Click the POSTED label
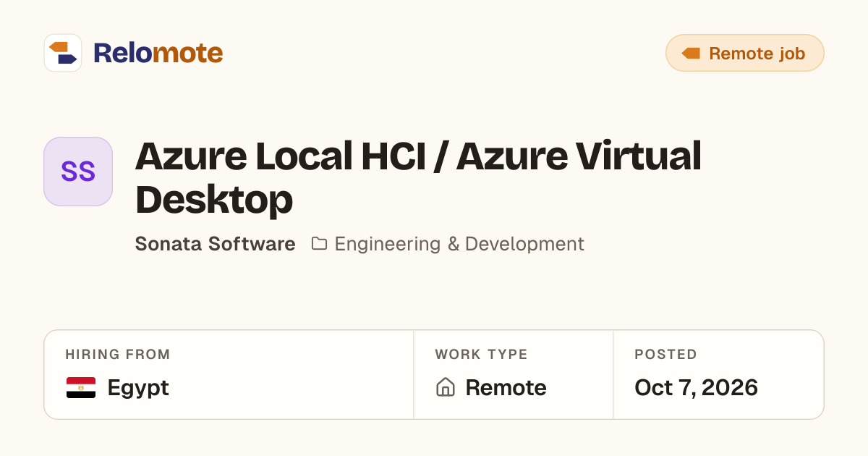Image resolution: width=868 pixels, height=456 pixels. pos(665,355)
